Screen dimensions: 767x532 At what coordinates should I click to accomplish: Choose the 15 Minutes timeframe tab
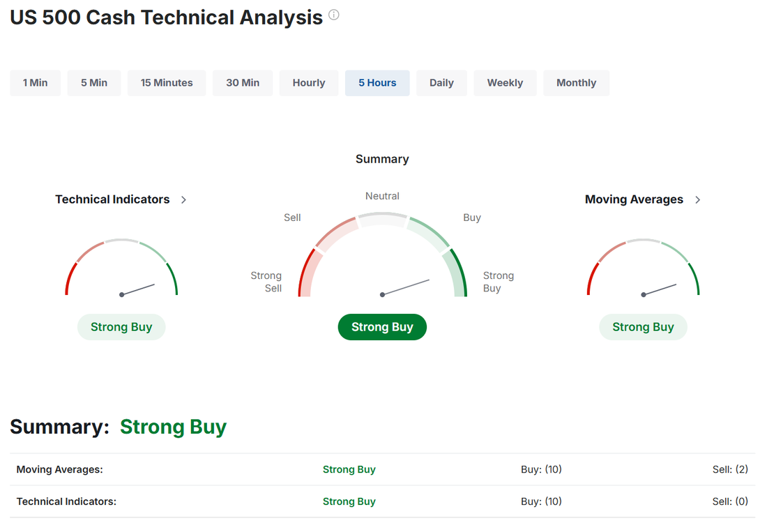coord(167,83)
